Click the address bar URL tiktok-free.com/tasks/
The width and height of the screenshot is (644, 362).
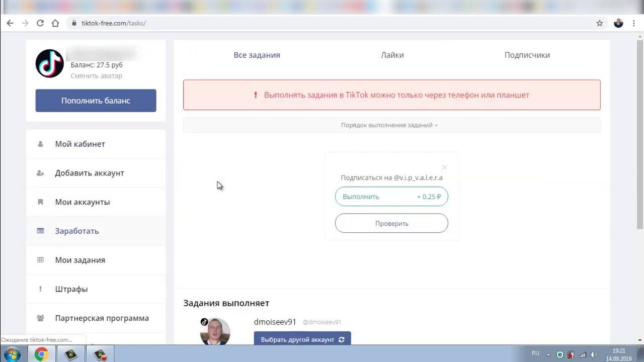point(114,23)
